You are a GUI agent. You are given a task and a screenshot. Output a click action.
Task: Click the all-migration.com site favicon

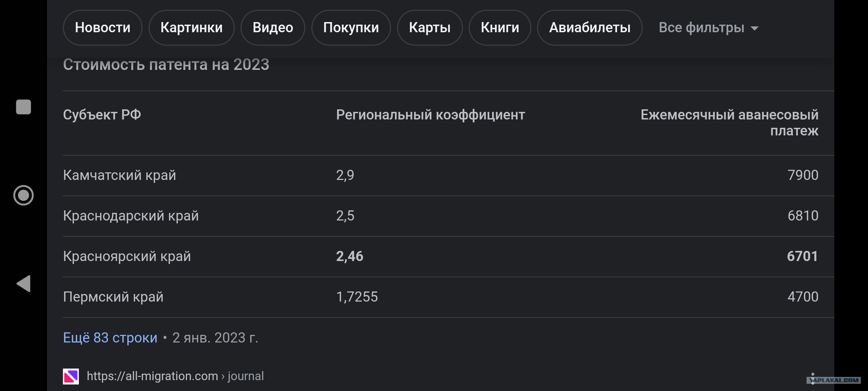(71, 377)
